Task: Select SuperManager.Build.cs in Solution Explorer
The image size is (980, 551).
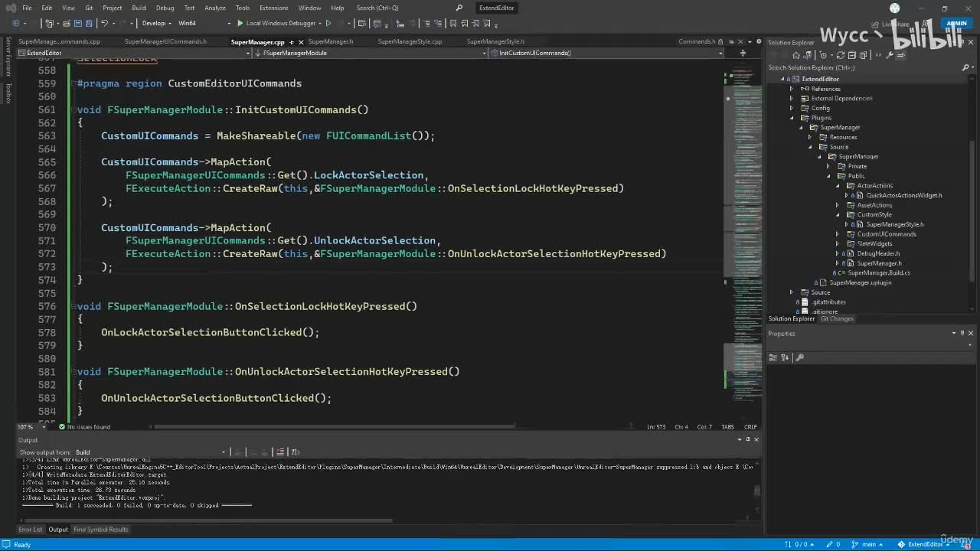Action: coord(878,272)
